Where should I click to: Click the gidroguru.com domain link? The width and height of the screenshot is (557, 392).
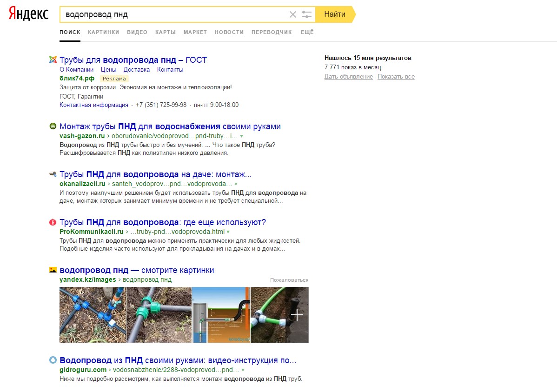[x=83, y=370]
